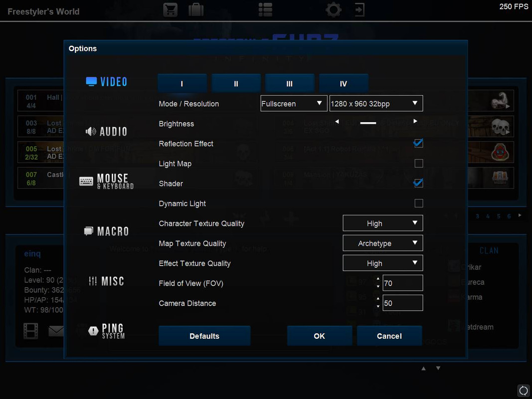This screenshot has height=399, width=532.
Task: Click the up triangle below dialog
Action: pos(423,369)
